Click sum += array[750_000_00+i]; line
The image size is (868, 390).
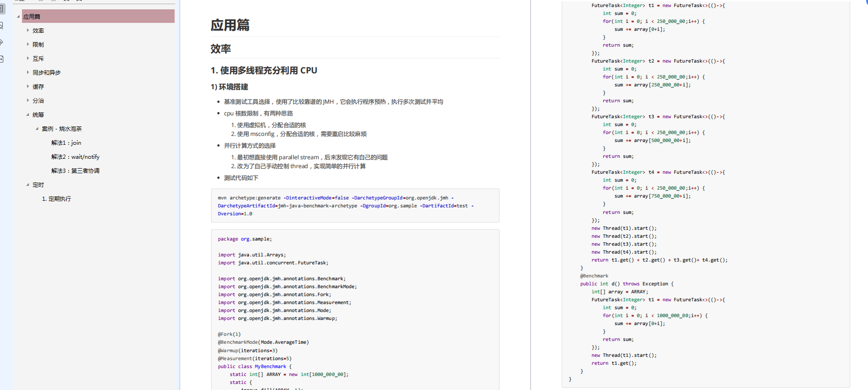tap(652, 196)
